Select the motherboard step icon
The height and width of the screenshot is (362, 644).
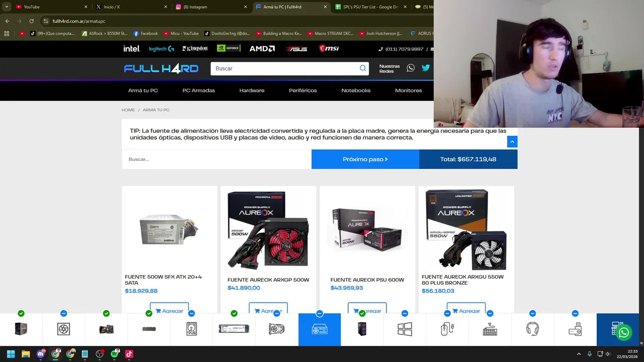coord(106,329)
